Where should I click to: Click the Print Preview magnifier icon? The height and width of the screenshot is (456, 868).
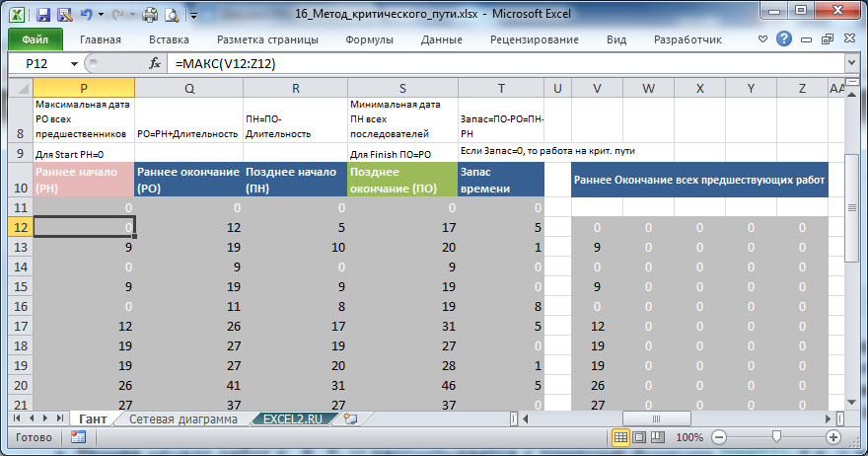click(172, 15)
